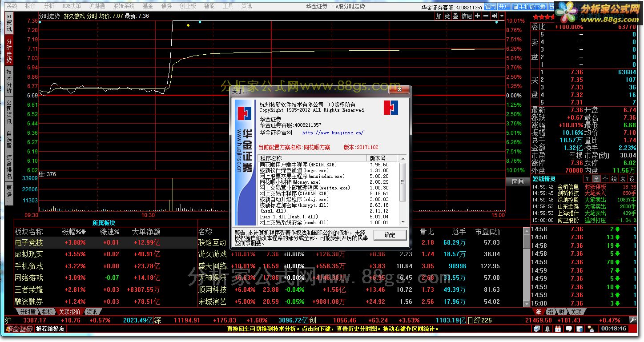Viewport: 644px width, 342px height.
Task: Click the question mark icon in 短线精灵 panel
Action: [x=587, y=179]
